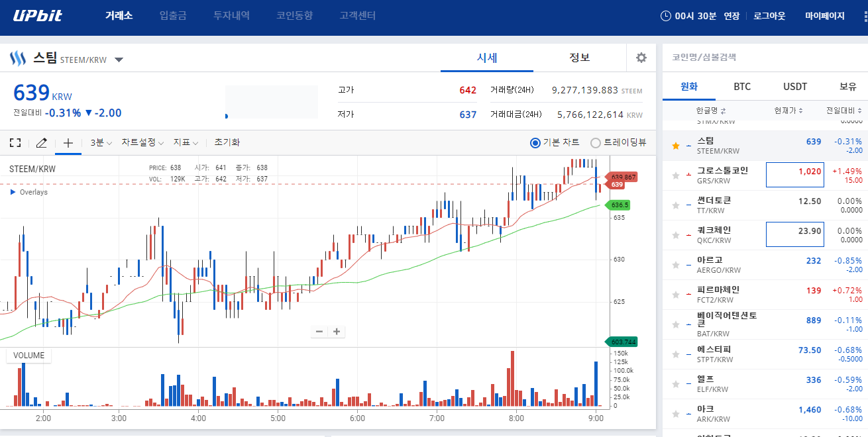868x437 pixels.
Task: Sort list by 현재가 column
Action: [x=788, y=111]
